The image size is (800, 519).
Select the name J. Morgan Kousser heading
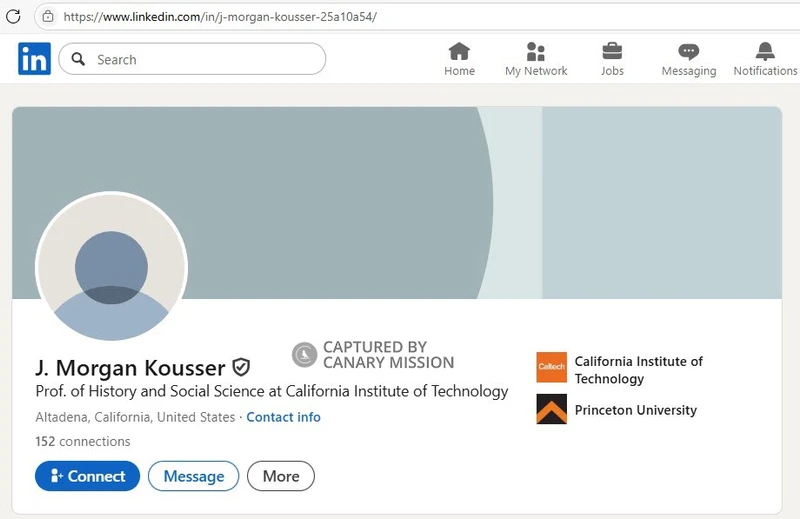pyautogui.click(x=130, y=367)
